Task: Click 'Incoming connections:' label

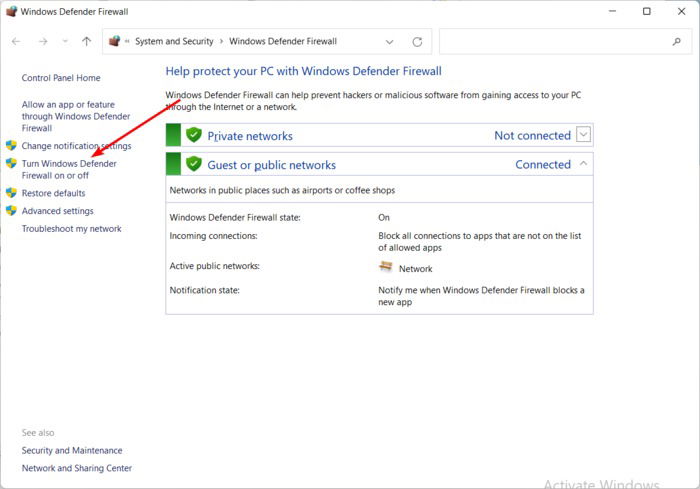Action: (x=213, y=236)
